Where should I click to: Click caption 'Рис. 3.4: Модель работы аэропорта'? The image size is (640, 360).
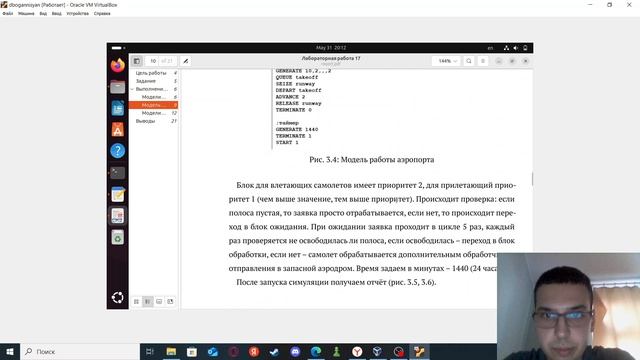coord(371,160)
